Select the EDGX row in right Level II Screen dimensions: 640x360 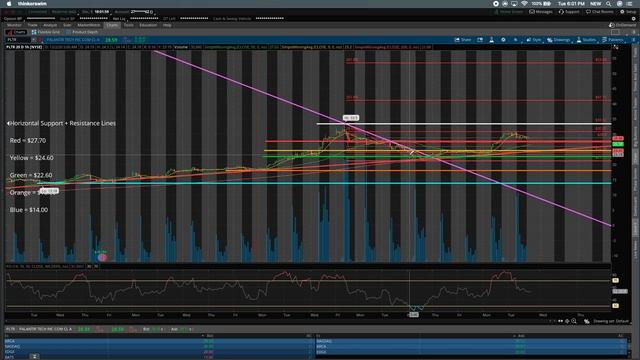472,352
